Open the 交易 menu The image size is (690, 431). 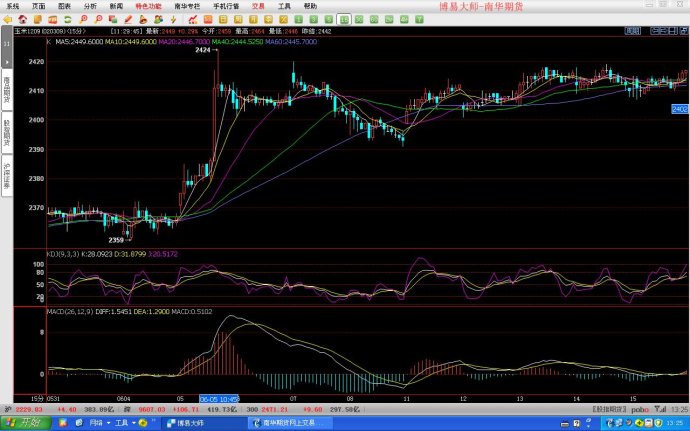point(258,5)
